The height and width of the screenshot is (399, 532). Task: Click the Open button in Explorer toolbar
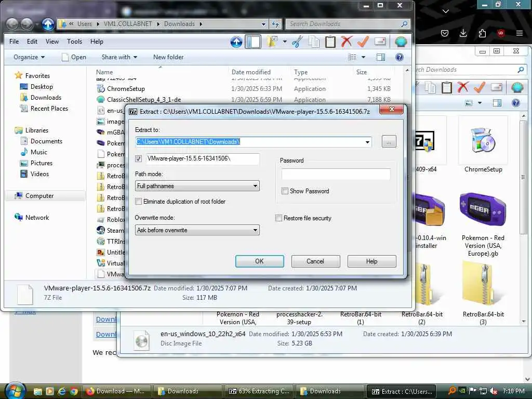click(74, 57)
